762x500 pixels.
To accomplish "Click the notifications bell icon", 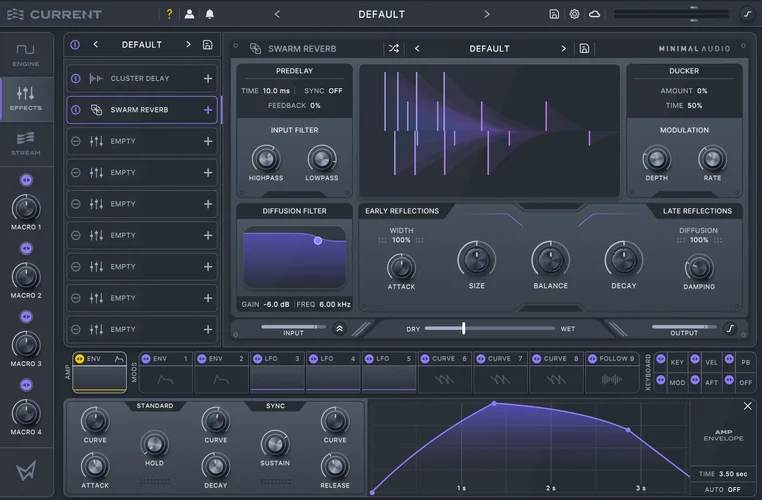I will (210, 14).
